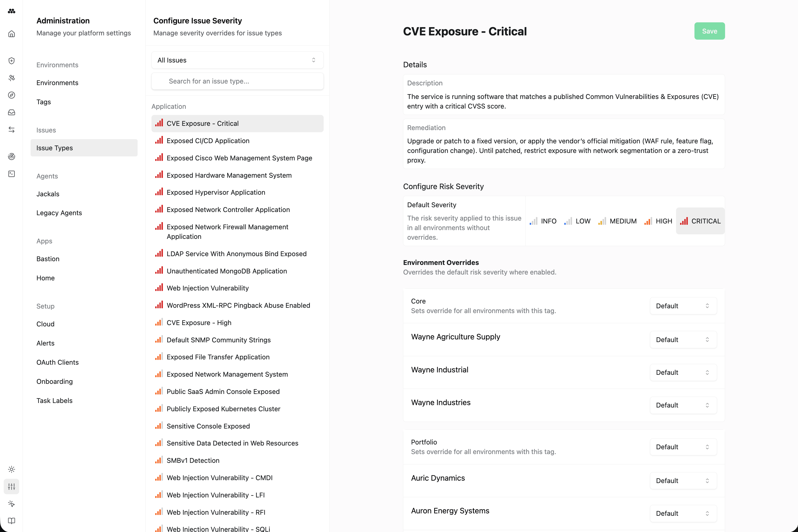Toggle the light theme sun icon

coord(11,469)
